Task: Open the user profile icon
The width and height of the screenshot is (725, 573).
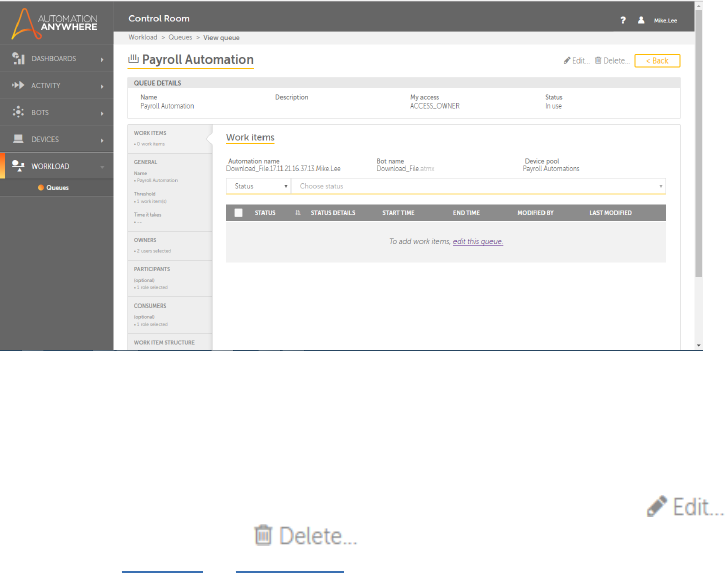Action: click(x=641, y=20)
